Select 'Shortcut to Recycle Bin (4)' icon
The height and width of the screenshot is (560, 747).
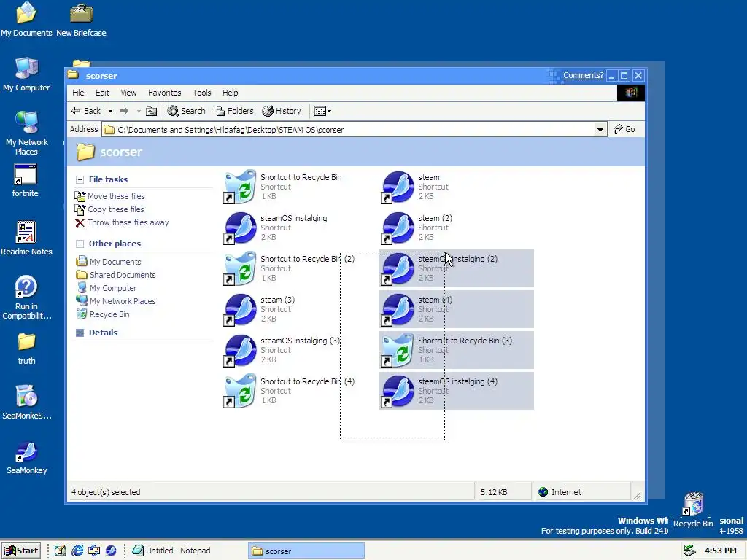pyautogui.click(x=240, y=392)
